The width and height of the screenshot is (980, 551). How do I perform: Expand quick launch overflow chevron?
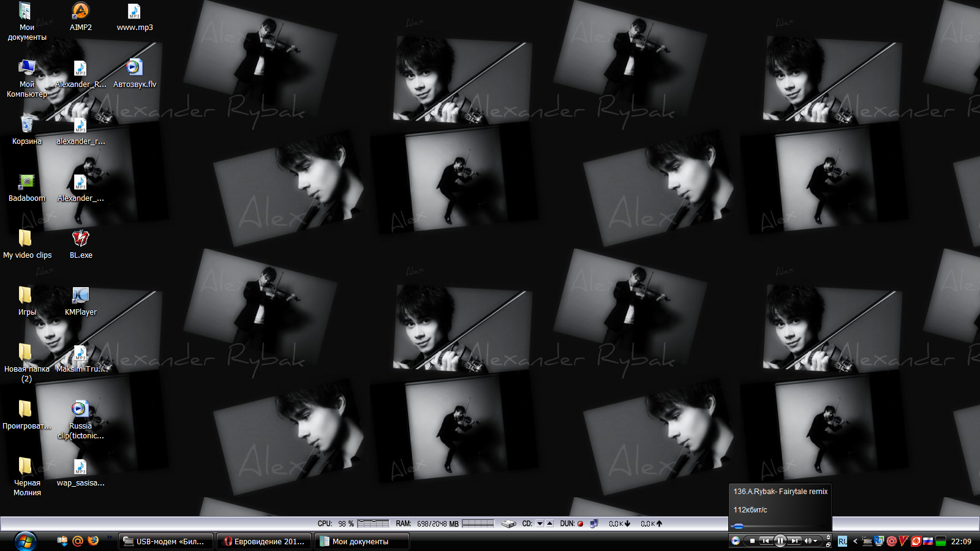tap(110, 538)
